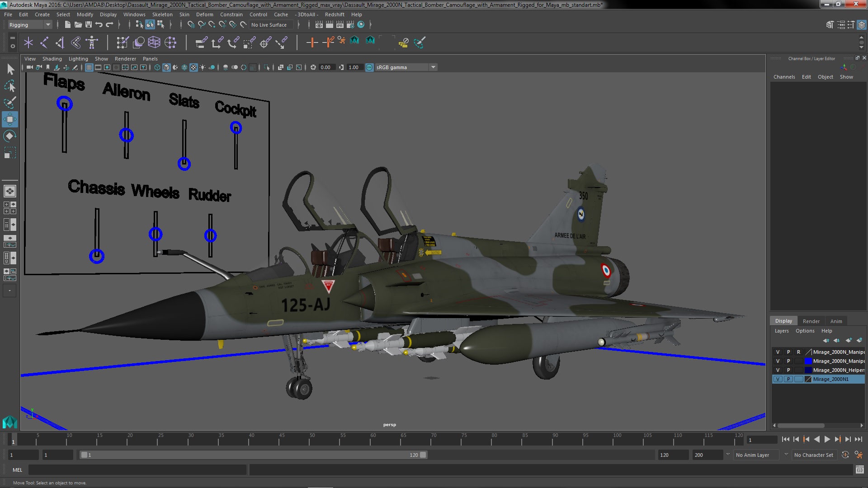Image resolution: width=868 pixels, height=488 pixels.
Task: Choose the Lattice deformer shelf icon
Action: click(x=154, y=43)
